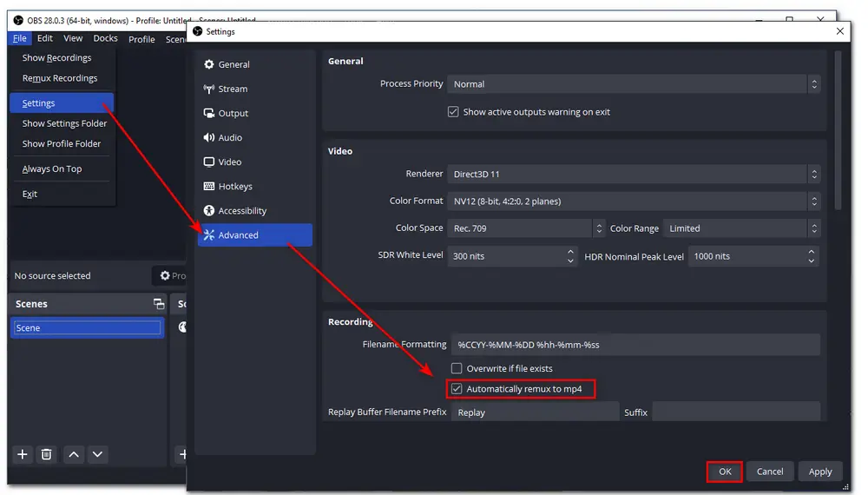Click the Video display icon
Image resolution: width=868 pixels, height=495 pixels.
pos(208,162)
